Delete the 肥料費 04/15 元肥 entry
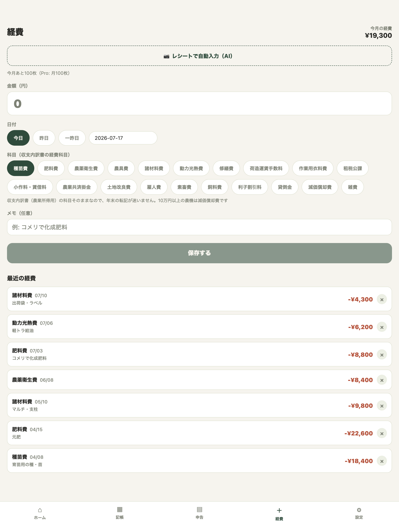This screenshot has width=399, height=532. click(382, 433)
